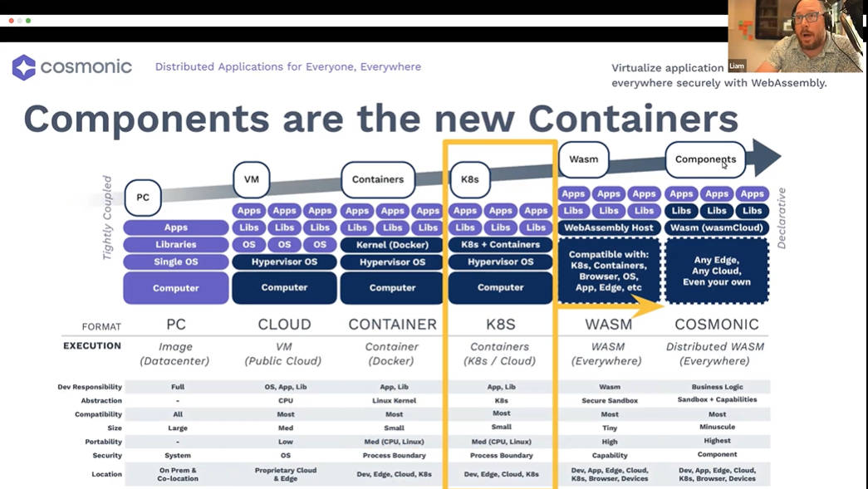Select the "Proprietary Cloud & Edge" cell
This screenshot has width=868, height=489.
click(x=285, y=474)
